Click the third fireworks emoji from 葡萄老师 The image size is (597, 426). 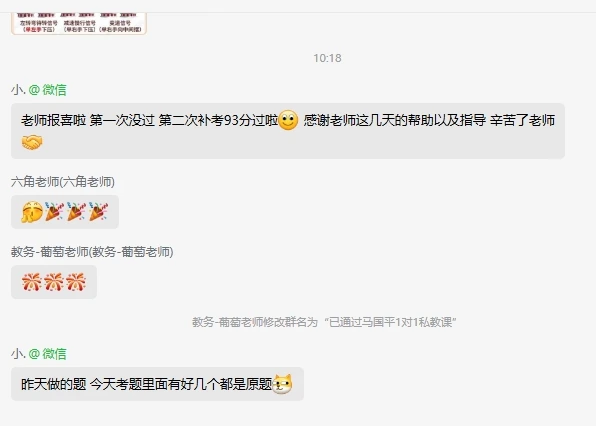click(x=76, y=282)
